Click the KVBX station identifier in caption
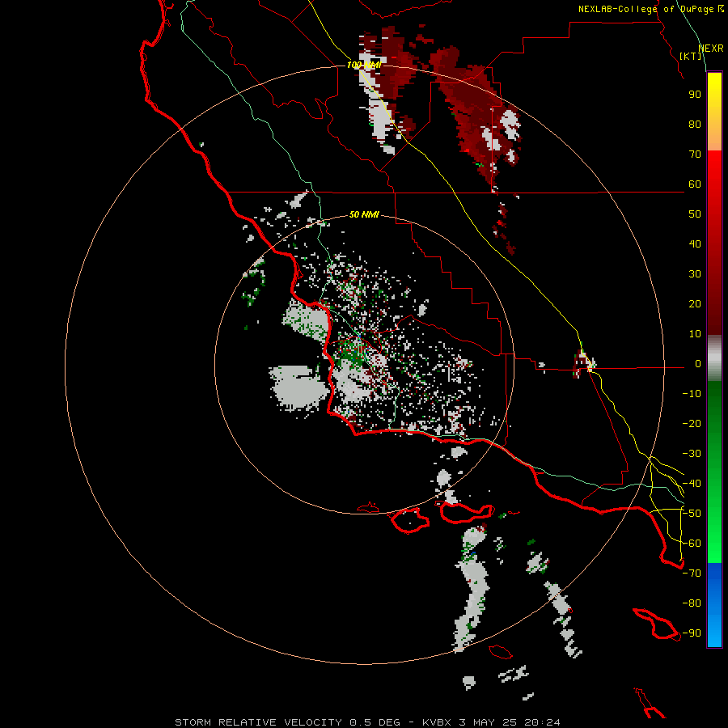728x728 pixels. pyautogui.click(x=437, y=722)
